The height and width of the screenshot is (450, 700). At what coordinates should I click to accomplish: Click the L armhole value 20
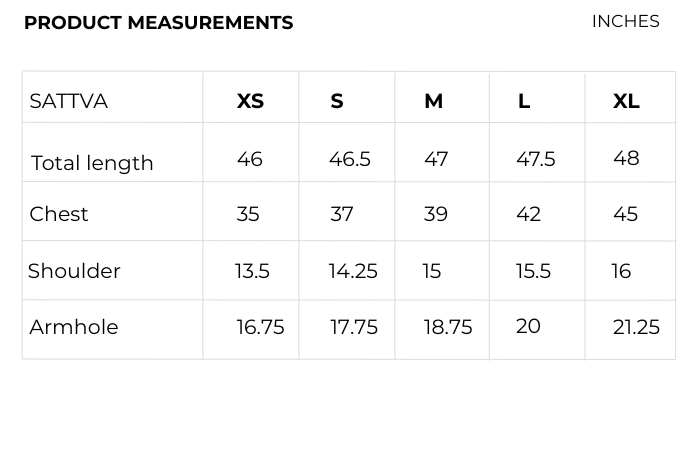click(x=528, y=326)
